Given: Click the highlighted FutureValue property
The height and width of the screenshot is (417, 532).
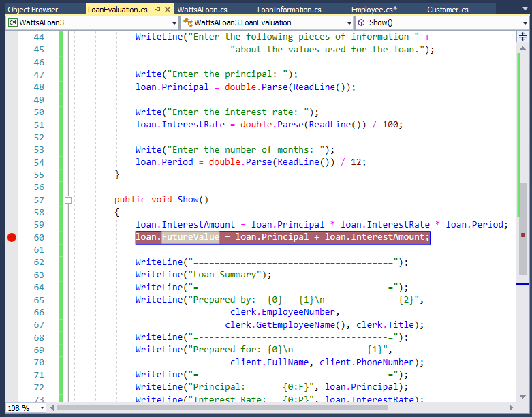Looking at the screenshot, I should click(190, 237).
